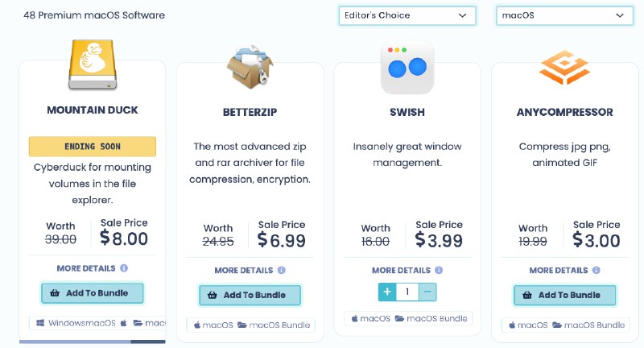Decrease Swish quantity with minus button
644x348 pixels.
click(427, 292)
